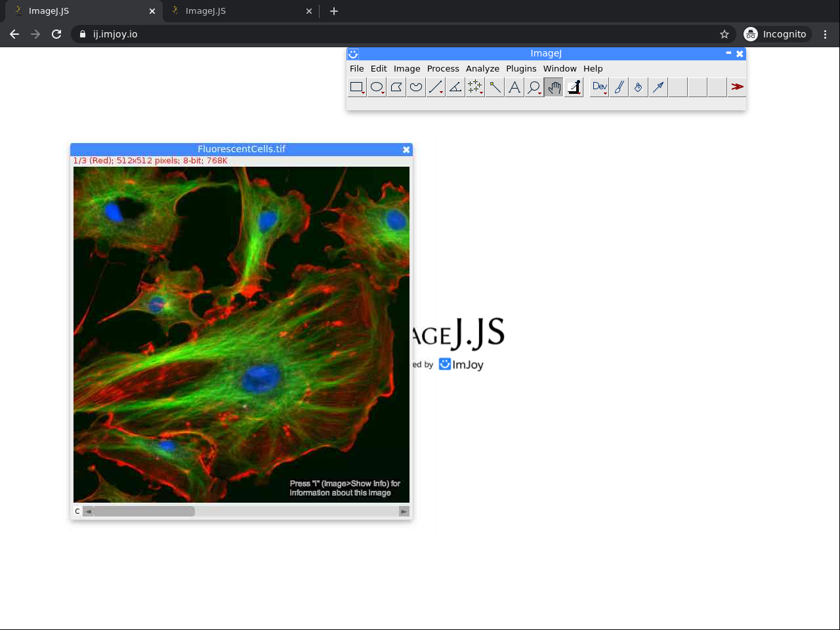Close the inactive ImageJ.JS browser tab
The height and width of the screenshot is (630, 840).
(x=309, y=11)
